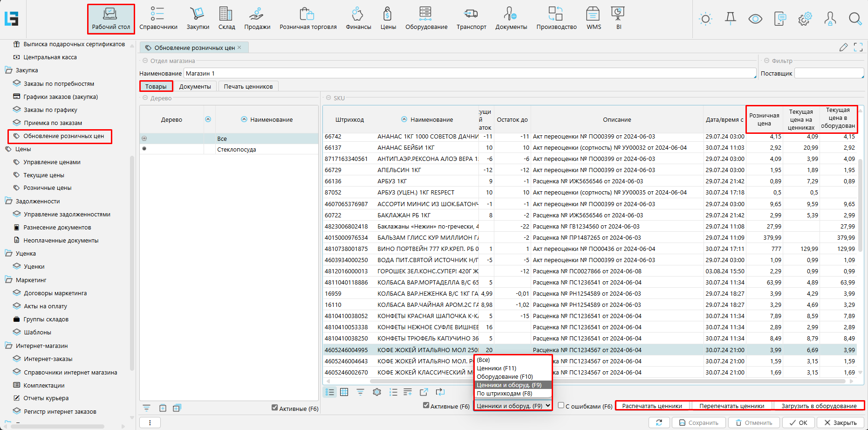868x430 pixels.
Task: Toggle the Активные (F6) checkbox under the tree panel
Action: point(275,408)
